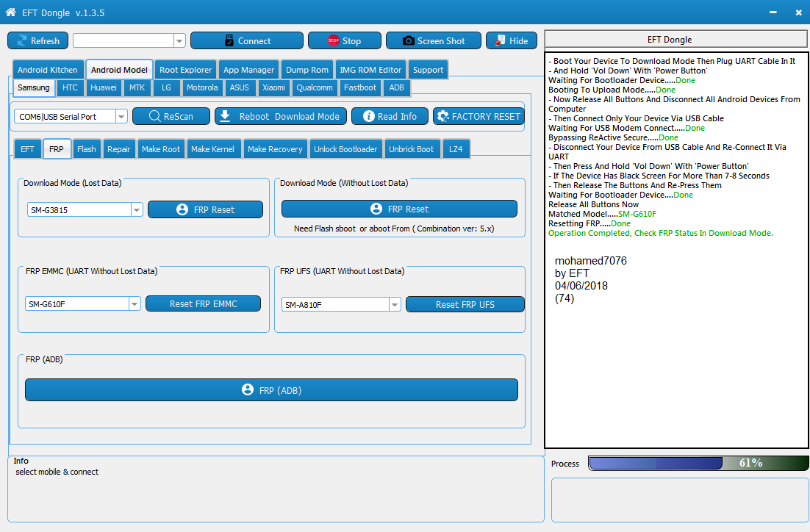
Task: Open the SM-G3815 model dropdown arrow
Action: tap(137, 209)
